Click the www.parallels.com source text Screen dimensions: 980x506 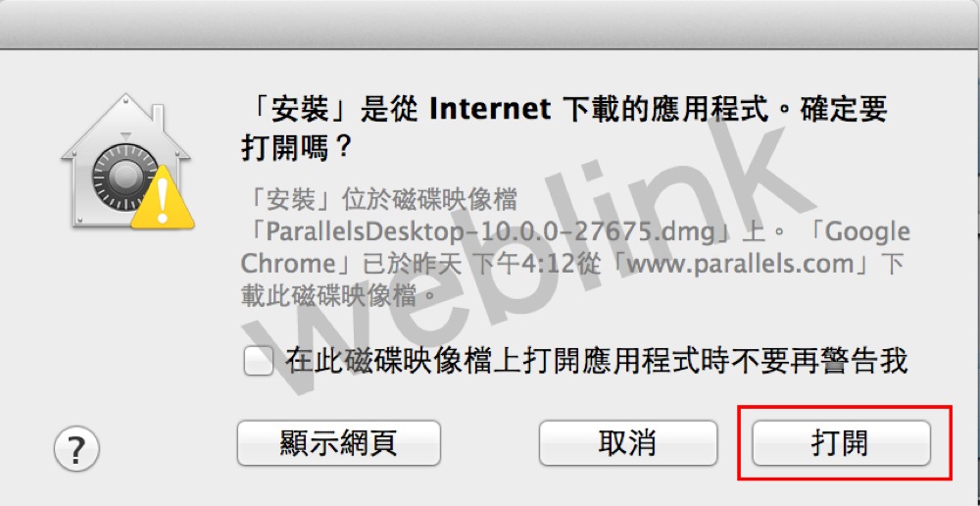point(740,264)
